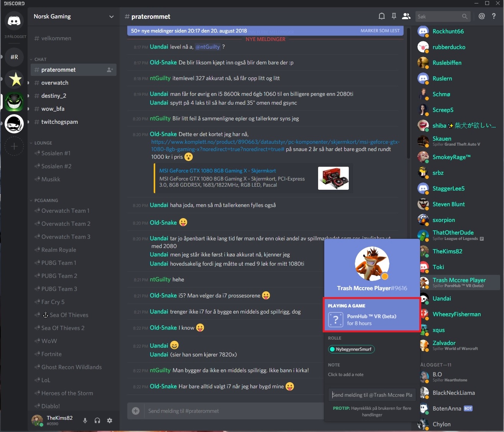This screenshot has height=432, width=504.
Task: Open the mustache sunglasses server icon
Action: [14, 124]
